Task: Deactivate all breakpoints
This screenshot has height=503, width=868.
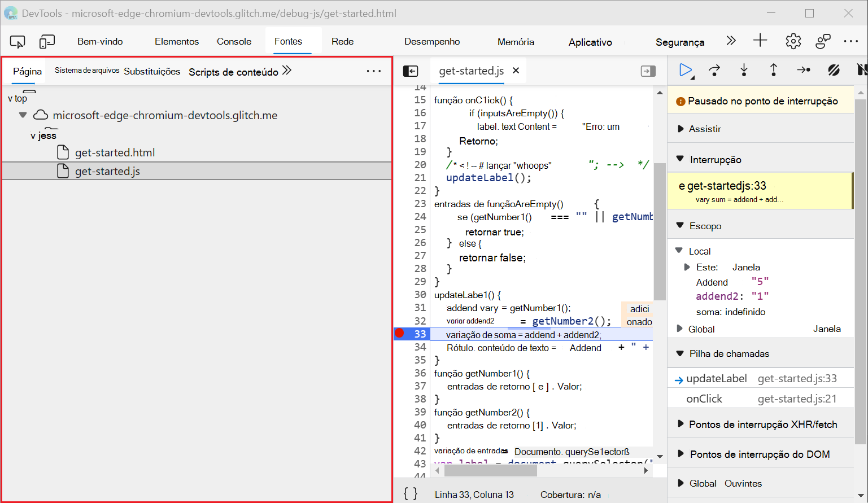Action: coord(834,70)
